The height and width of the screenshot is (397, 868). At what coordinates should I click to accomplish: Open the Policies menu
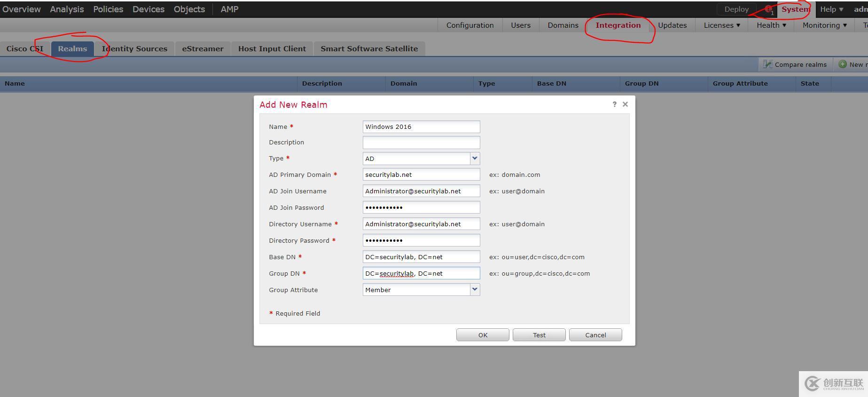coord(108,9)
